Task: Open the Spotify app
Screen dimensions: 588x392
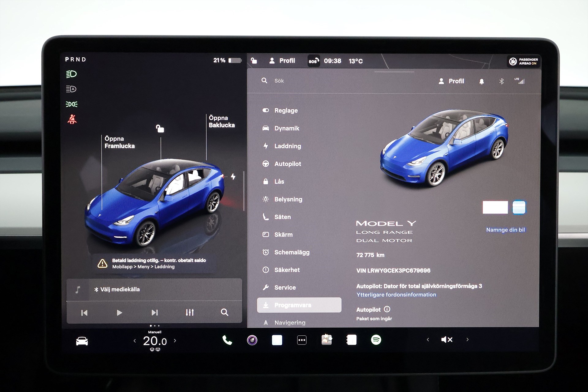Action: click(x=376, y=340)
